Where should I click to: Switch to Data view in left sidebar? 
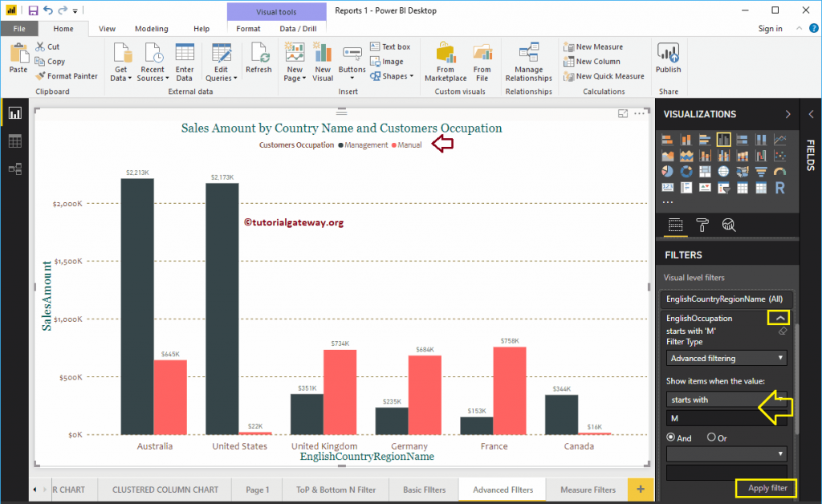point(13,140)
